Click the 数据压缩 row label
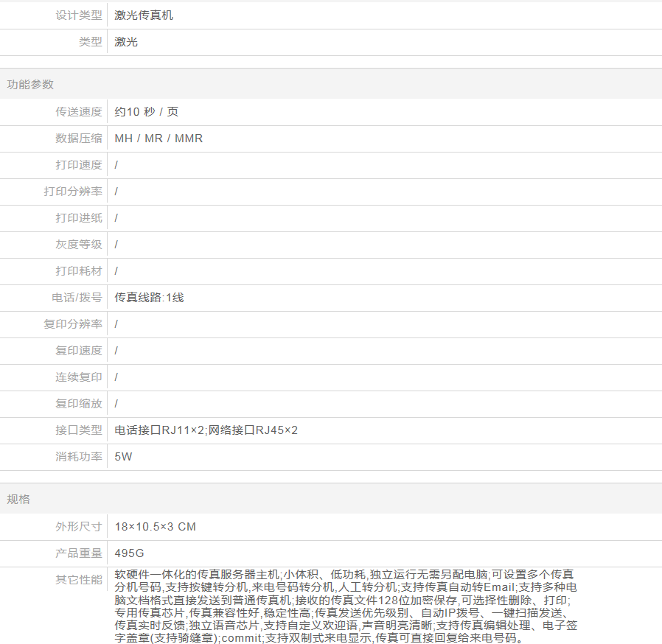This screenshot has width=662, height=644. pyautogui.click(x=79, y=139)
